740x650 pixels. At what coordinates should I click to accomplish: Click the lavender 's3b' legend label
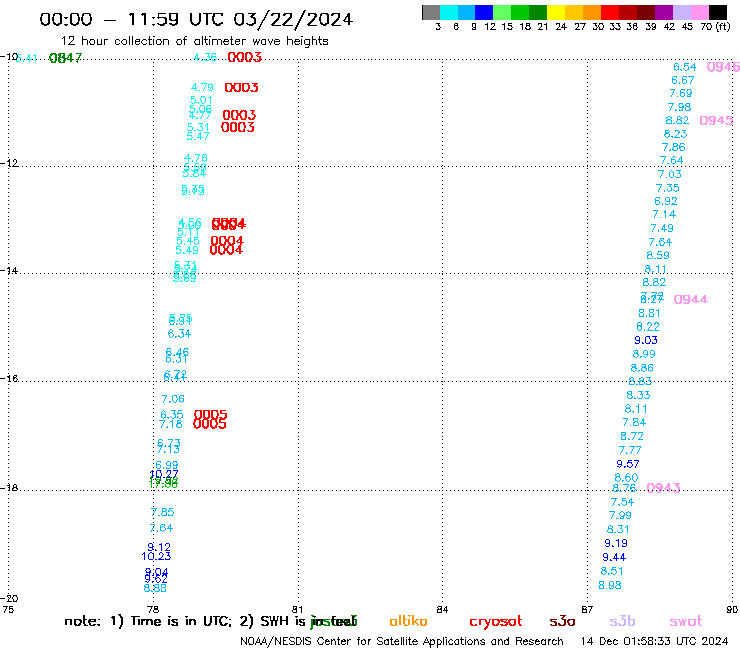tap(622, 621)
